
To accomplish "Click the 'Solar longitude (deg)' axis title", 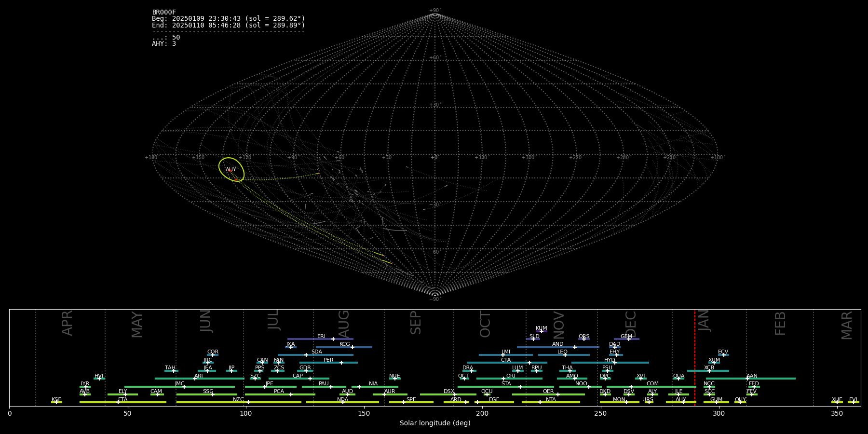I will click(435, 423).
